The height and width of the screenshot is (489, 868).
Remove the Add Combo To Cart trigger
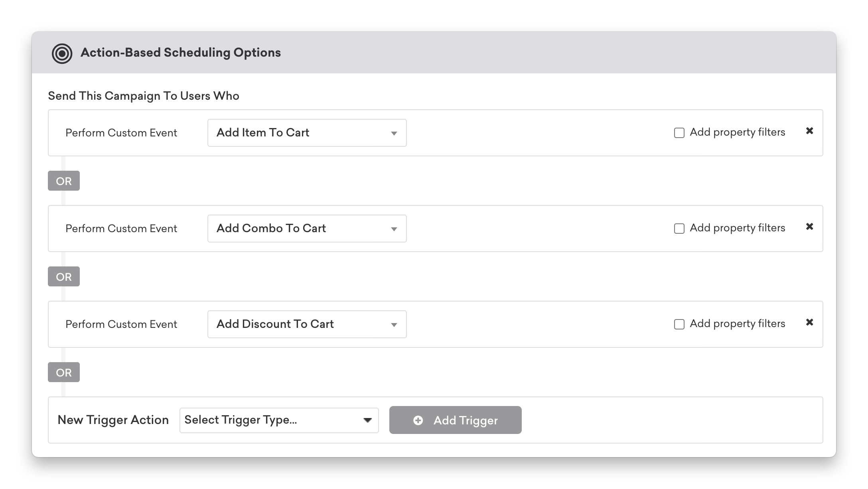[809, 227]
